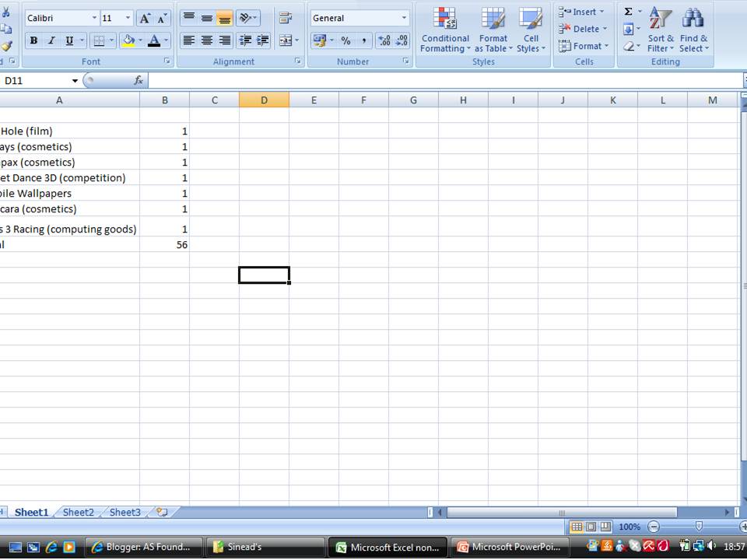Switch to Sheet3

pos(124,512)
